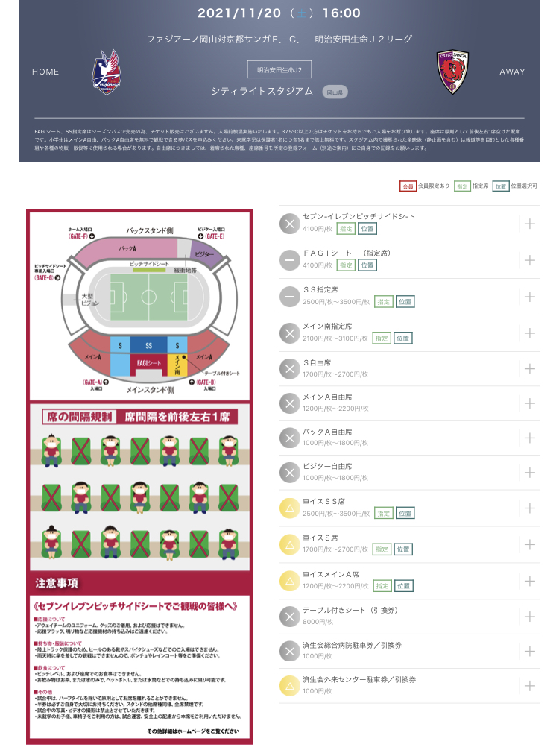The image size is (559, 756).
Task: Click the 位置 badge under SS指定席
Action: pos(405,302)
